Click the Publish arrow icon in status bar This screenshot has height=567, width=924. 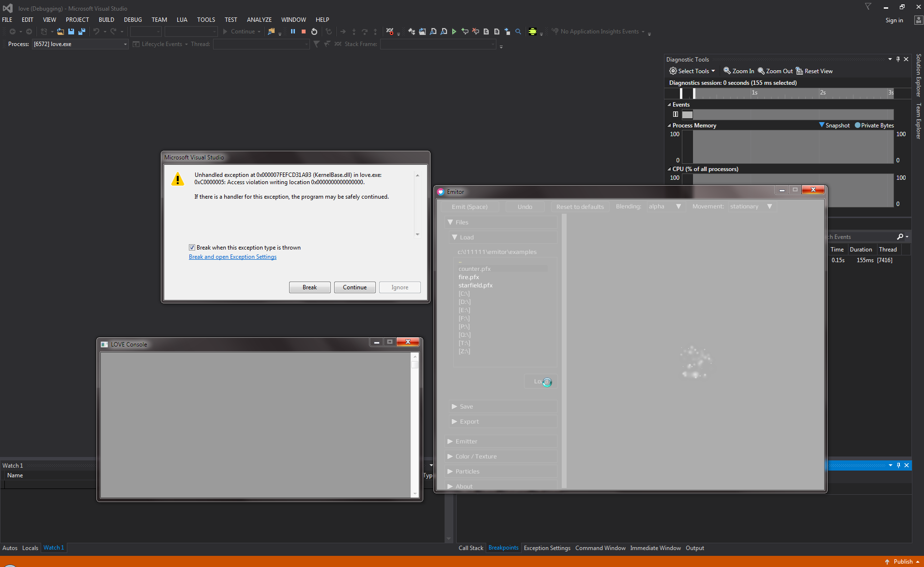click(x=887, y=562)
